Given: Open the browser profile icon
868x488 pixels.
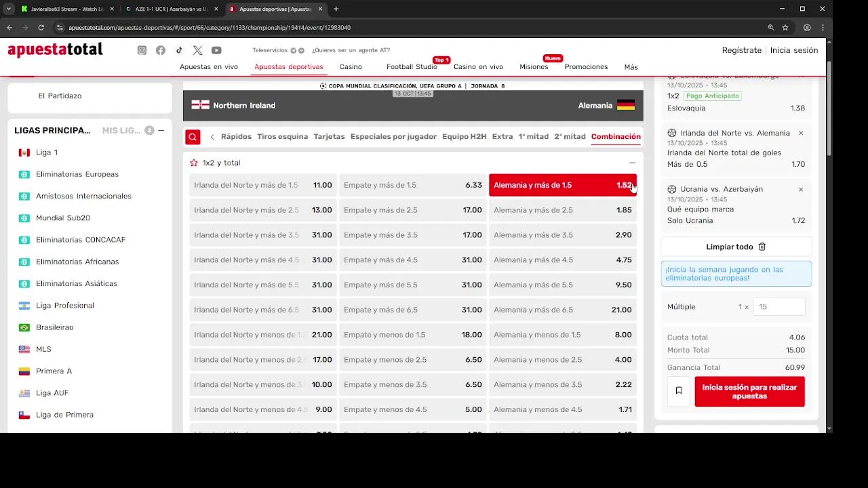Looking at the screenshot, I should click(807, 28).
